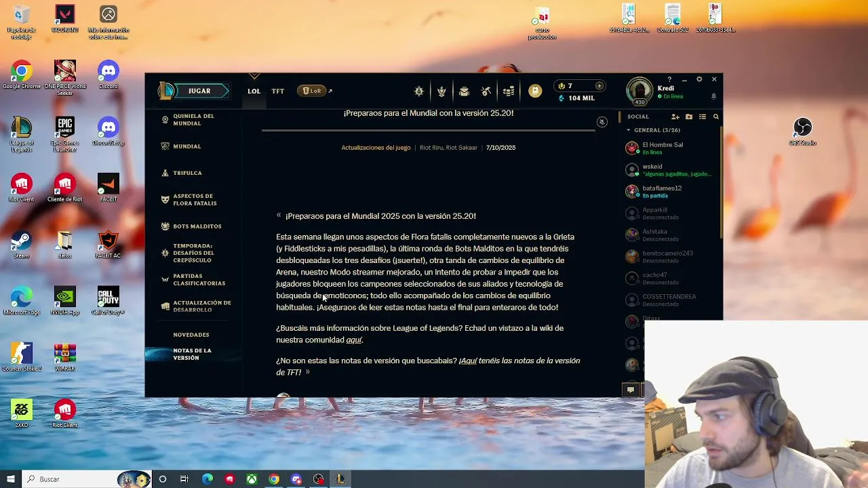The width and height of the screenshot is (868, 488).
Task: Click the Social panel header
Action: (x=638, y=117)
